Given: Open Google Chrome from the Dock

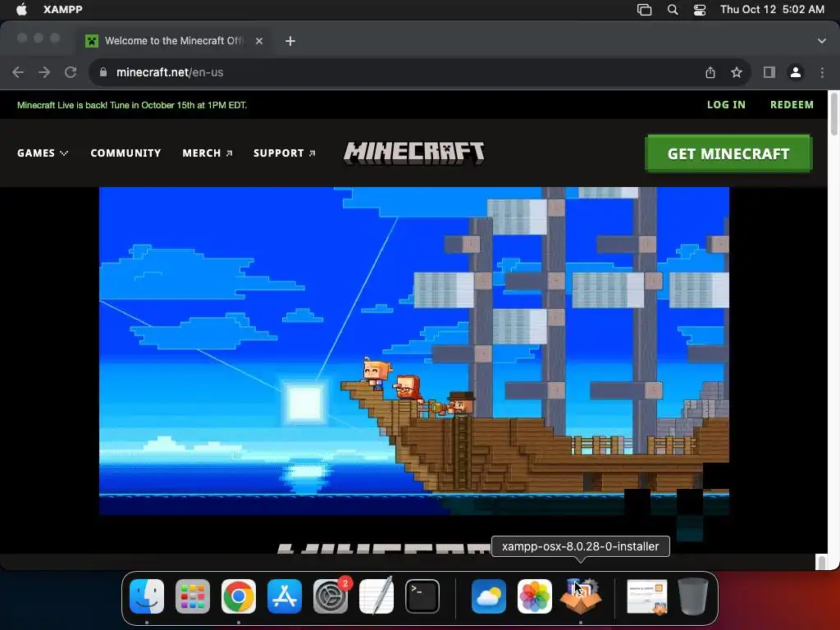Looking at the screenshot, I should click(239, 596).
